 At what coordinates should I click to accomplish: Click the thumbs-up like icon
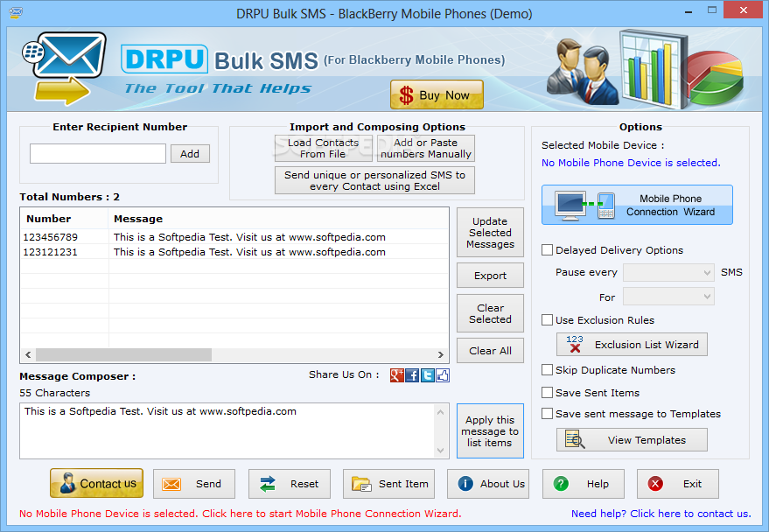[x=443, y=375]
